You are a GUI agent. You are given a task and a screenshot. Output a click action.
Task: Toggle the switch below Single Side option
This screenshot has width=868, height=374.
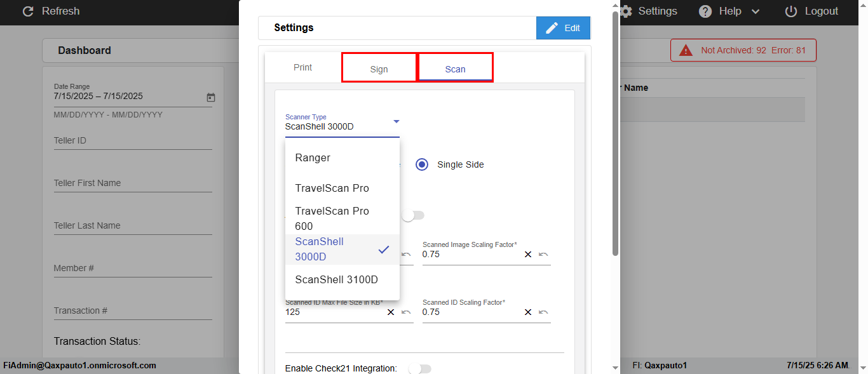point(413,216)
